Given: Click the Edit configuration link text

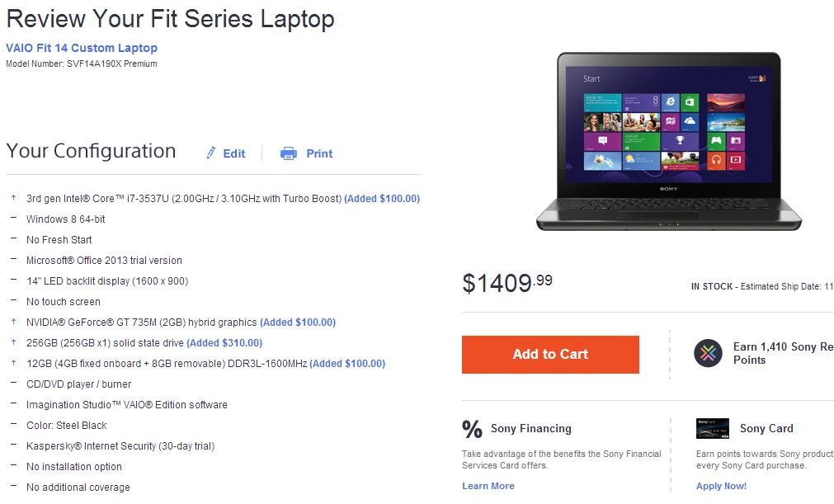Looking at the screenshot, I should tap(234, 153).
